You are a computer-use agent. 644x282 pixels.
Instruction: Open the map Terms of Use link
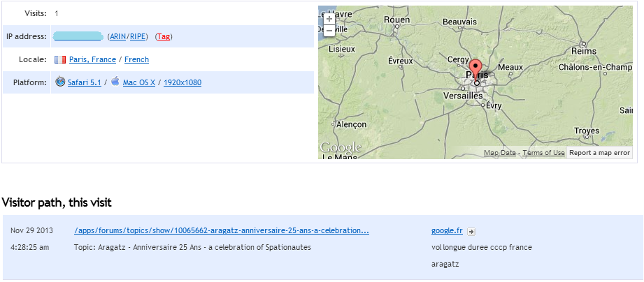(x=543, y=153)
